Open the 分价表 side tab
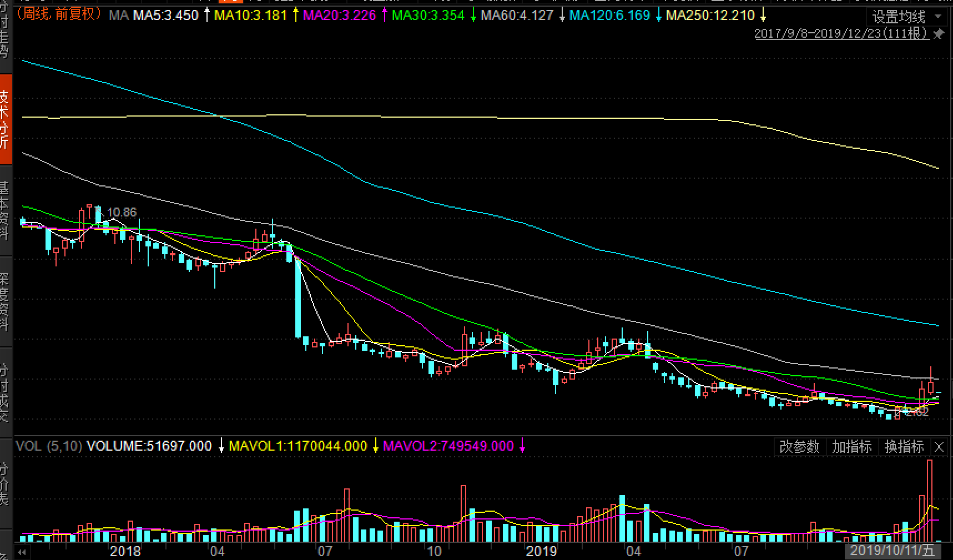The image size is (953, 560). pos(5,483)
